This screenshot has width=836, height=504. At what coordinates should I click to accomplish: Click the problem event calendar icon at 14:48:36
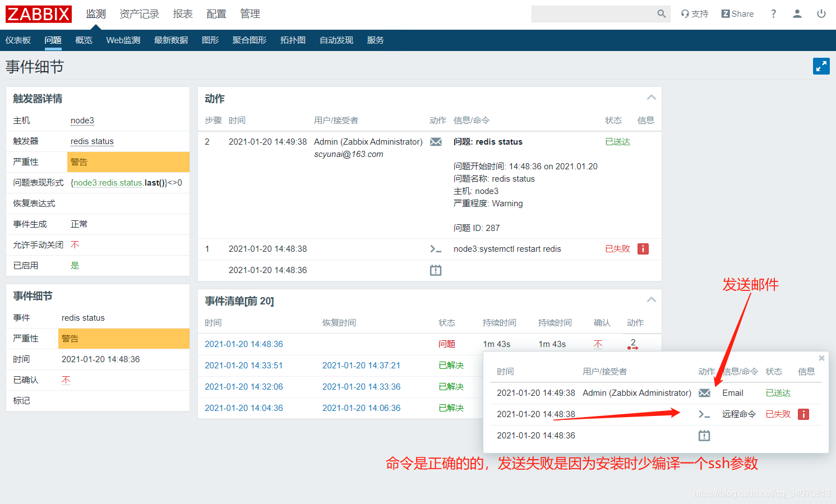[x=436, y=270]
